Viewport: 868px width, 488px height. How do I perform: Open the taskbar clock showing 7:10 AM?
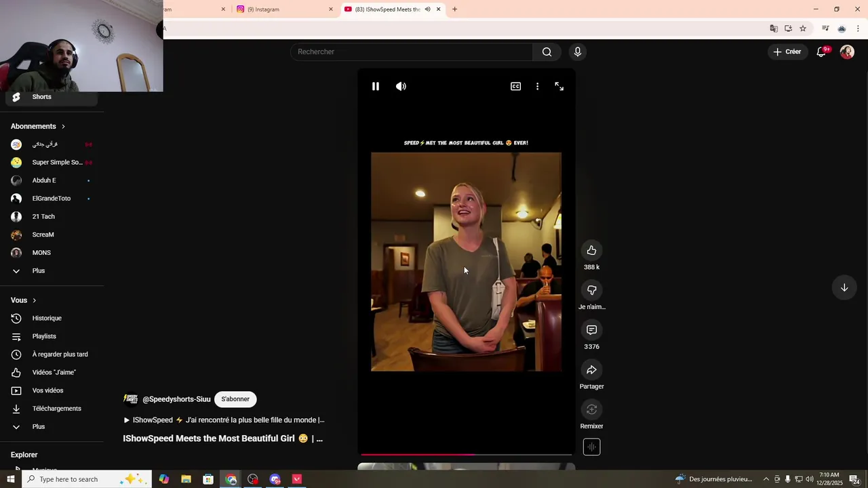829,479
